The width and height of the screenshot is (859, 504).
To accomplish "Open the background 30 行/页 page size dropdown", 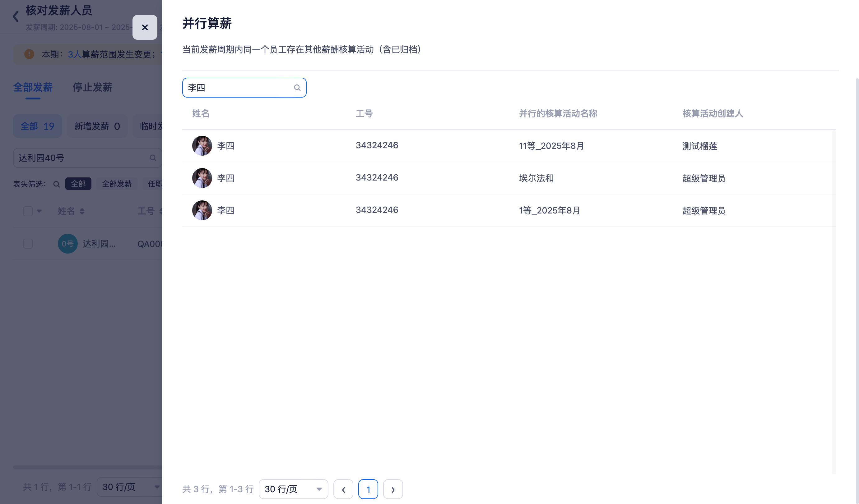I will 129,487.
